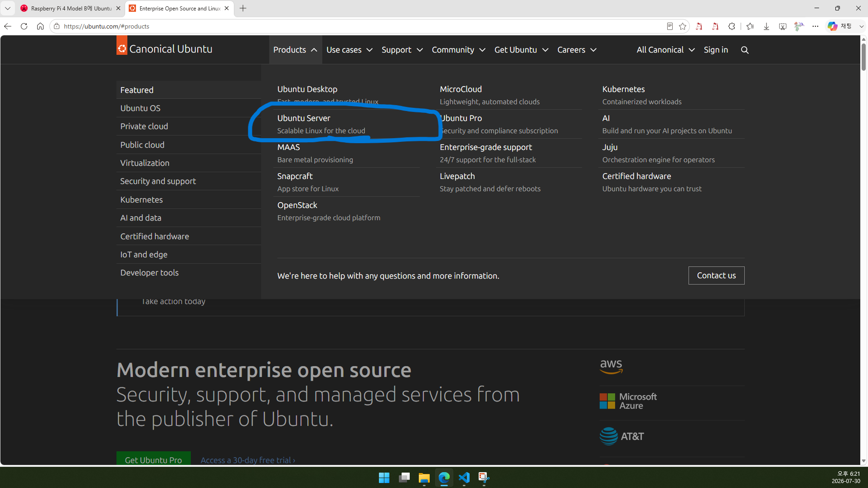Screen dimensions: 868x488
Task: Select Public cloud category
Action: pyautogui.click(x=189, y=145)
